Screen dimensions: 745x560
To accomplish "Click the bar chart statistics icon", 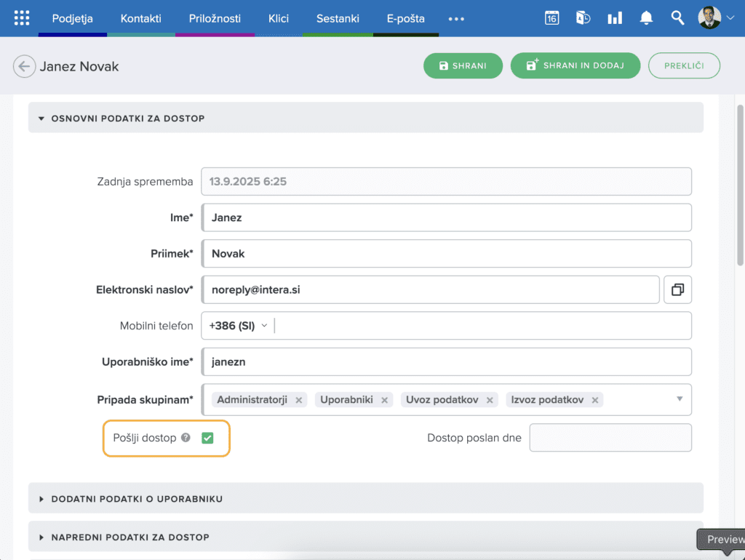I will tap(615, 18).
